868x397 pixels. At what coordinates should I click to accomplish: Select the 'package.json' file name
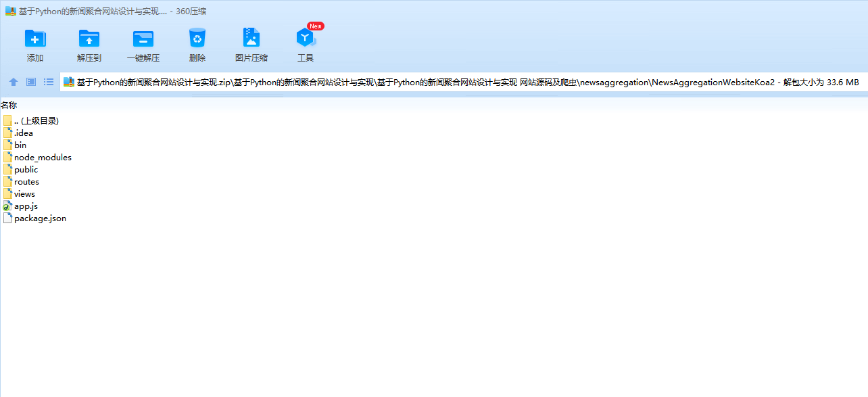[x=40, y=218]
